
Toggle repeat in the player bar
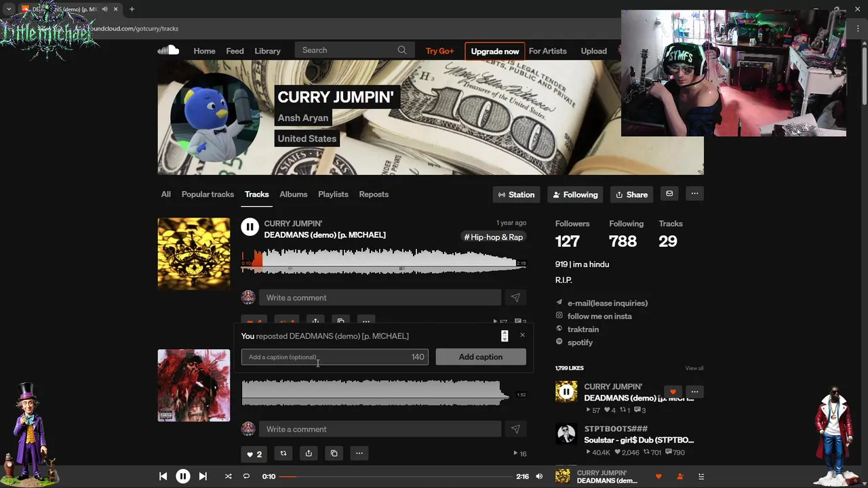[x=246, y=476]
